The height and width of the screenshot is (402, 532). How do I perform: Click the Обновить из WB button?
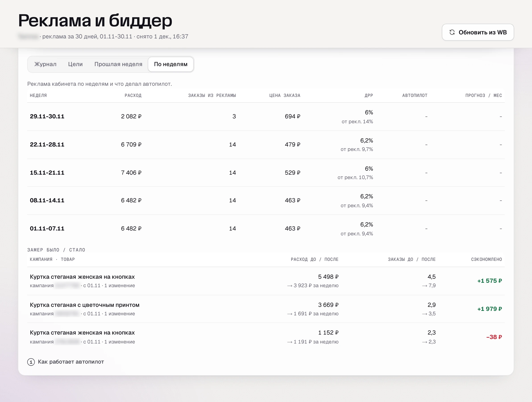[x=478, y=32]
